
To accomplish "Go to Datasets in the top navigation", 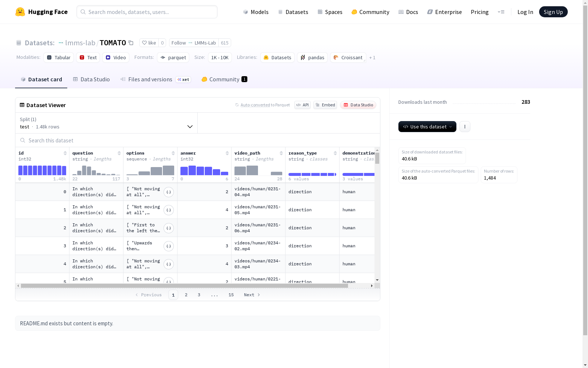I will (293, 12).
